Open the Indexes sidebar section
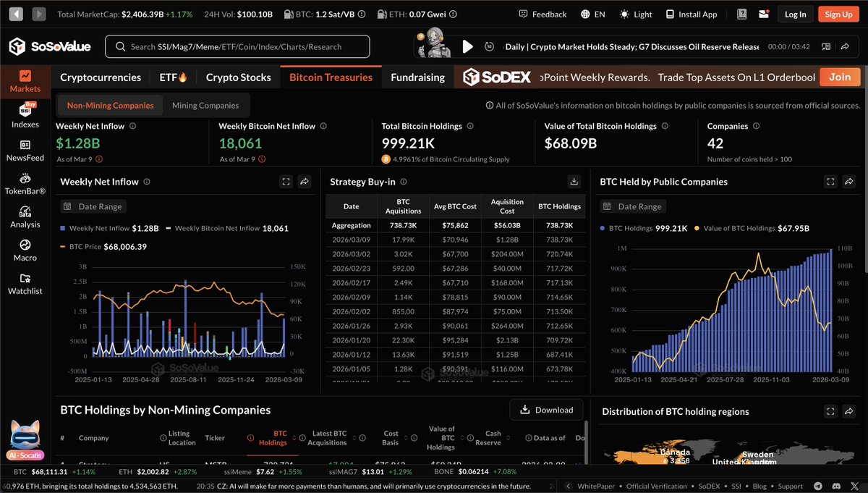The image size is (868, 493). [25, 116]
